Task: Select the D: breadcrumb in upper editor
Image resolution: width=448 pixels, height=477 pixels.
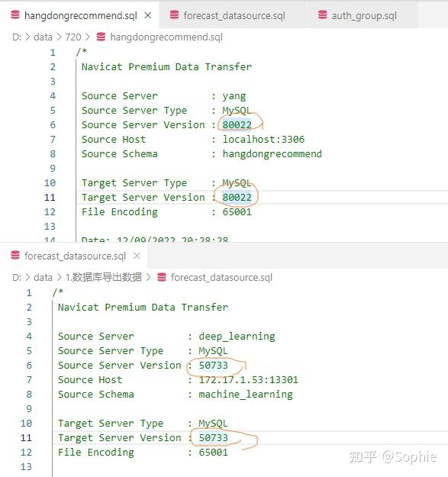Action: pos(17,37)
